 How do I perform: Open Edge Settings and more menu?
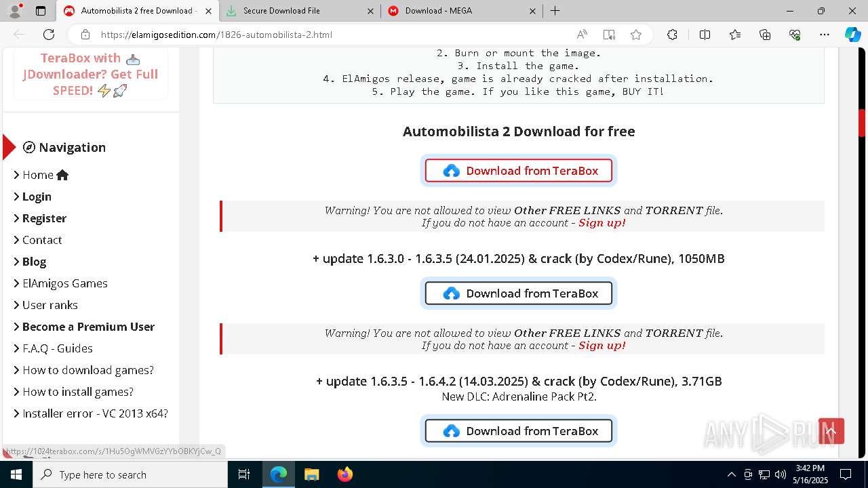click(825, 35)
